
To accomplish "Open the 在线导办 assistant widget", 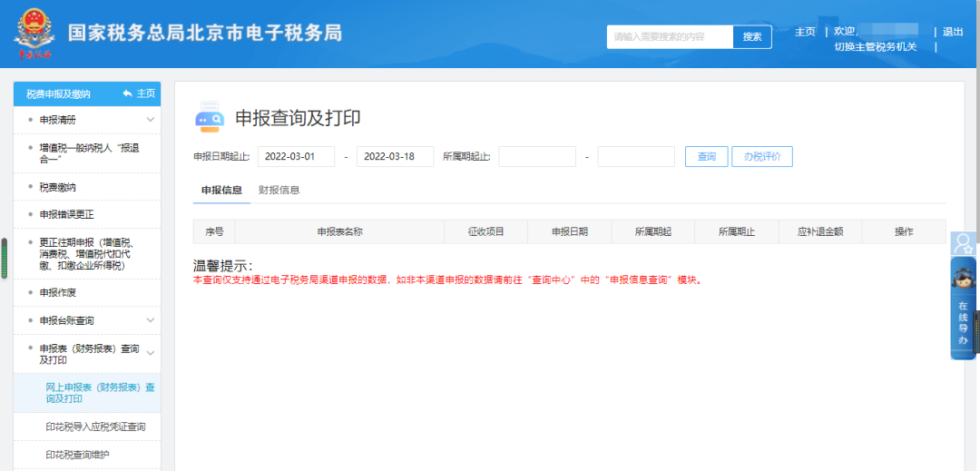I will click(x=963, y=309).
